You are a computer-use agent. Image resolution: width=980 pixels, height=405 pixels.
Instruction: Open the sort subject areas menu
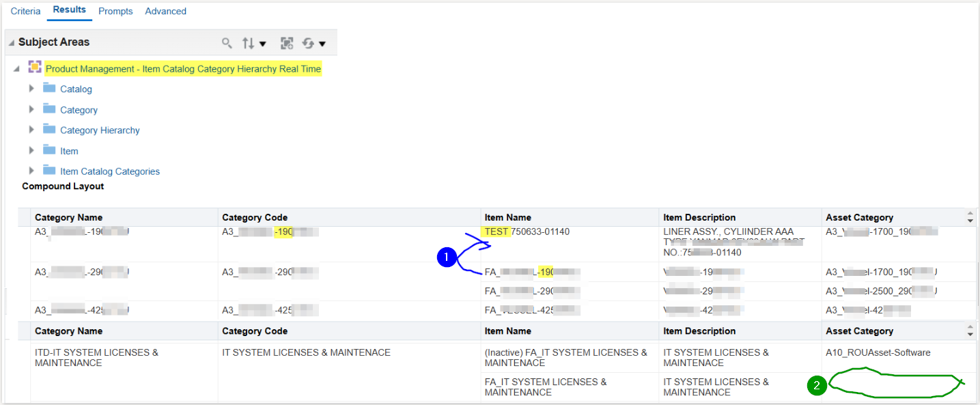[254, 43]
